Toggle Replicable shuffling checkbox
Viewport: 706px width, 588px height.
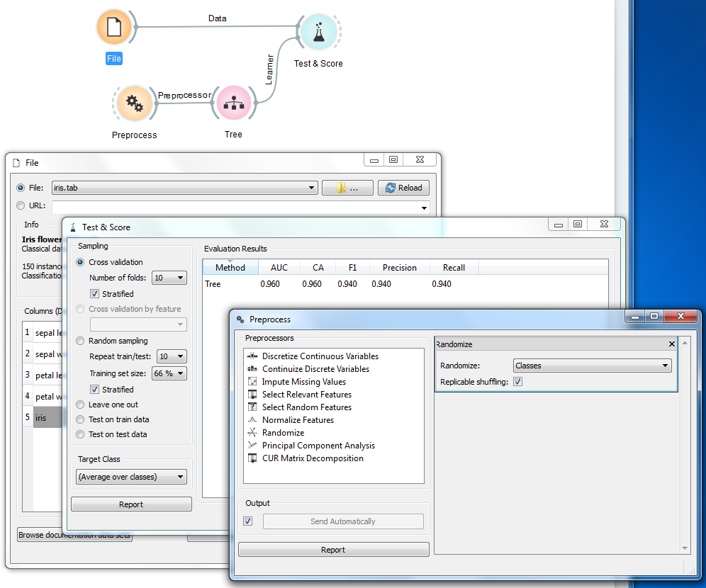click(517, 382)
